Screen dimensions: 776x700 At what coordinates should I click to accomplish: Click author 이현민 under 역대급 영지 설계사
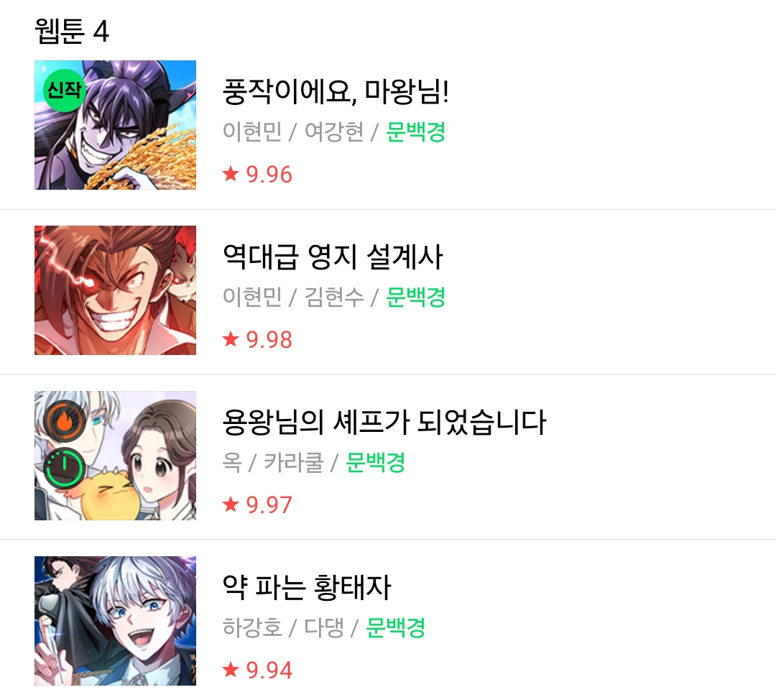[252, 297]
